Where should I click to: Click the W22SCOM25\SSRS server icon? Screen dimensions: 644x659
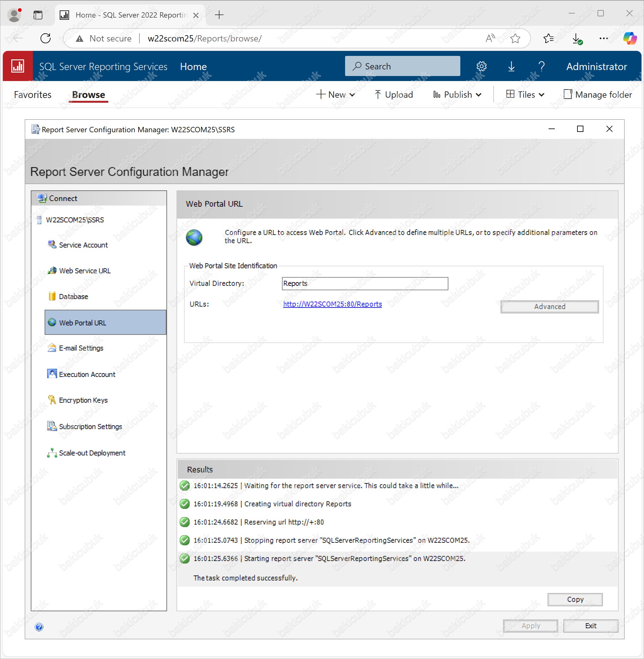point(39,220)
